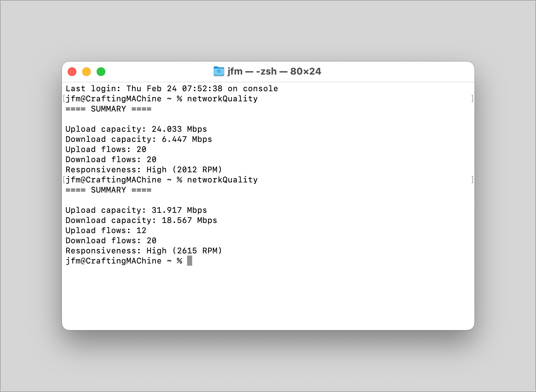Click the green full-screen button

[101, 72]
